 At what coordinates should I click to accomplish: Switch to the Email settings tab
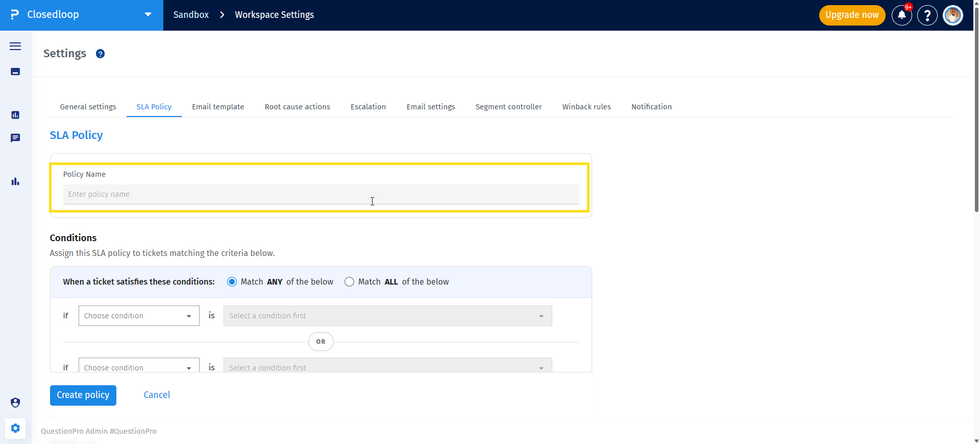pos(431,107)
